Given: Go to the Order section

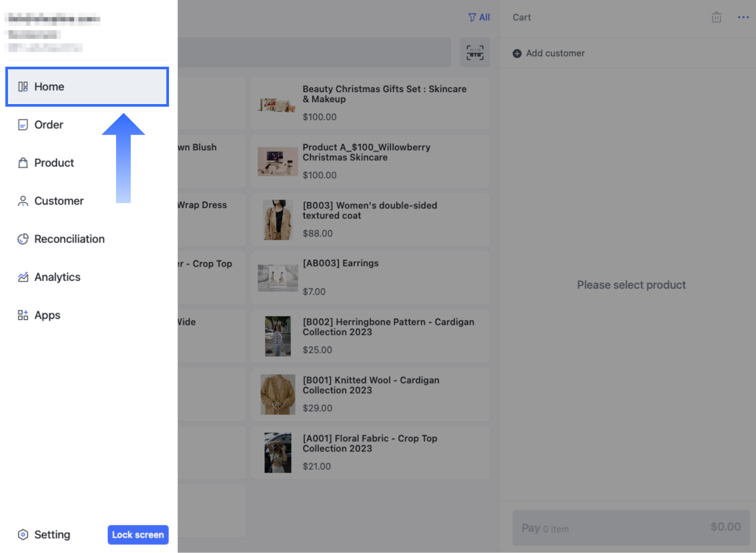Looking at the screenshot, I should (87, 125).
